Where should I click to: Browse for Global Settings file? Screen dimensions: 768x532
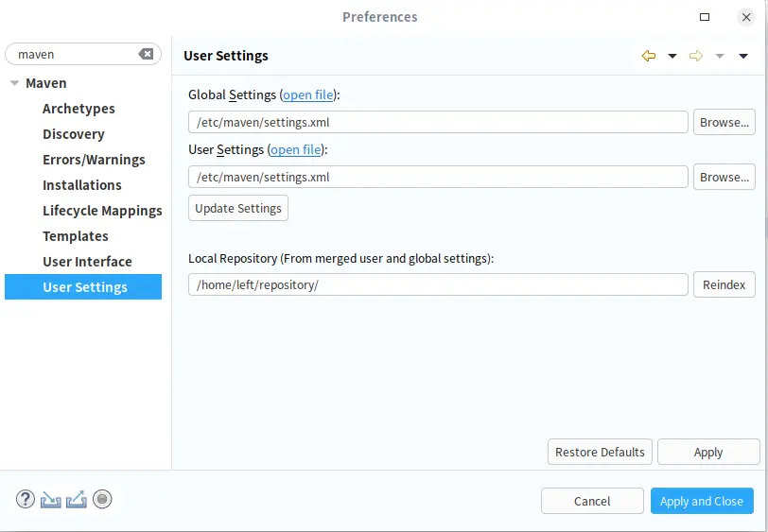pyautogui.click(x=724, y=122)
